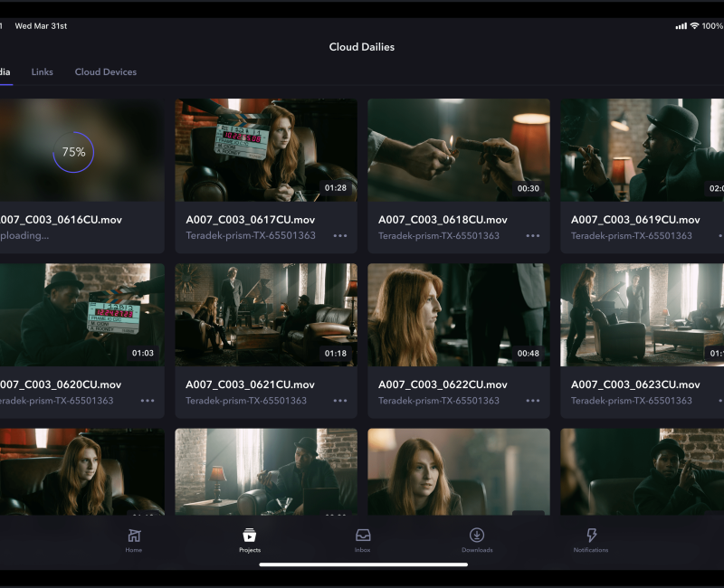The width and height of the screenshot is (724, 588).
Task: Switch to the Links tab
Action: coord(42,71)
